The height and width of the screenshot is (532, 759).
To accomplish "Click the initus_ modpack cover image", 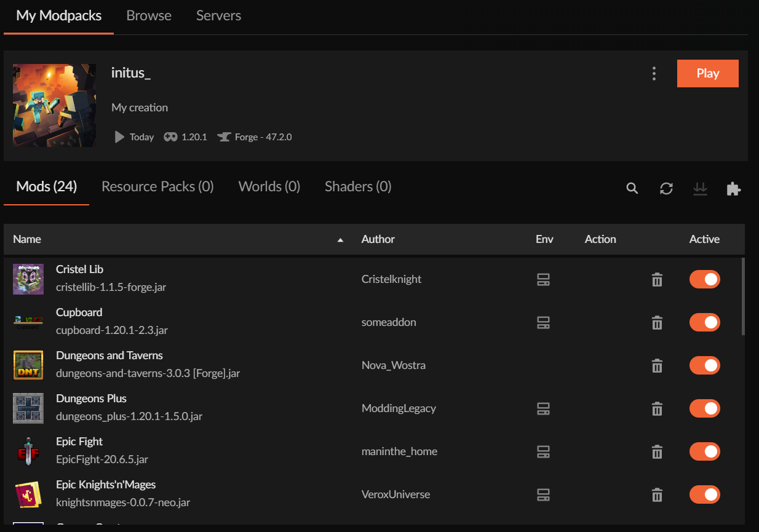I will (54, 105).
